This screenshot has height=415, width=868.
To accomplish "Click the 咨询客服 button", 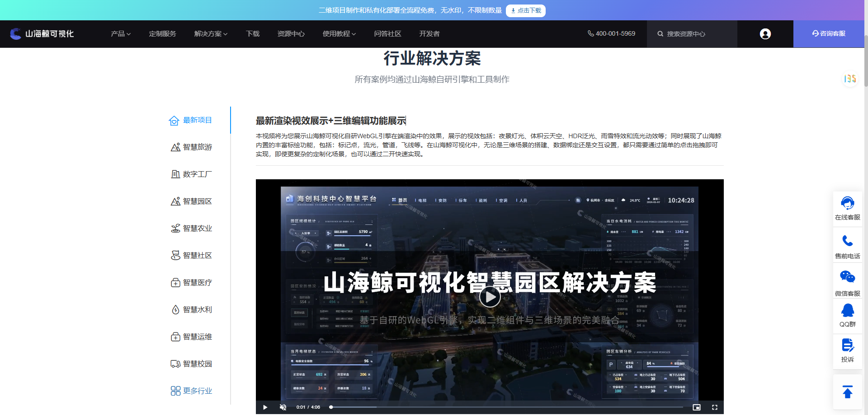I will 829,34.
